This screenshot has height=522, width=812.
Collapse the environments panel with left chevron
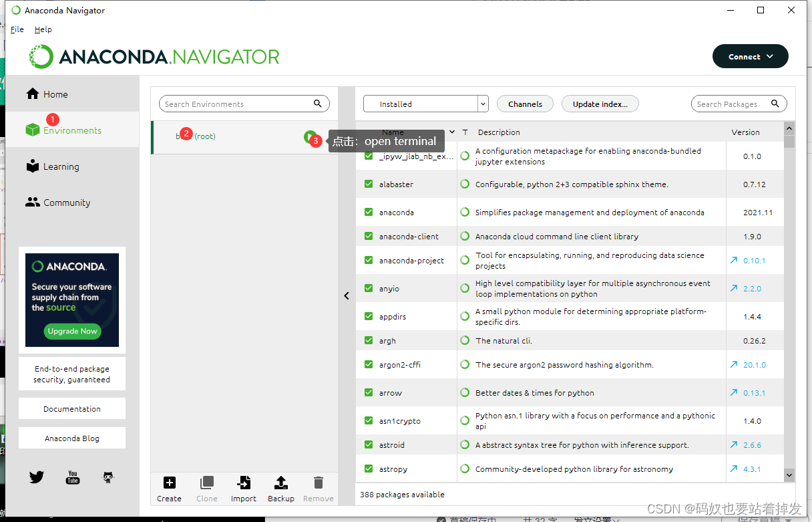click(x=347, y=295)
